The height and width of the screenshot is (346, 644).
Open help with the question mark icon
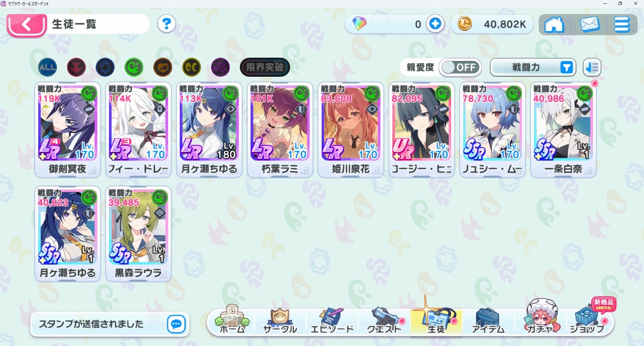[167, 24]
